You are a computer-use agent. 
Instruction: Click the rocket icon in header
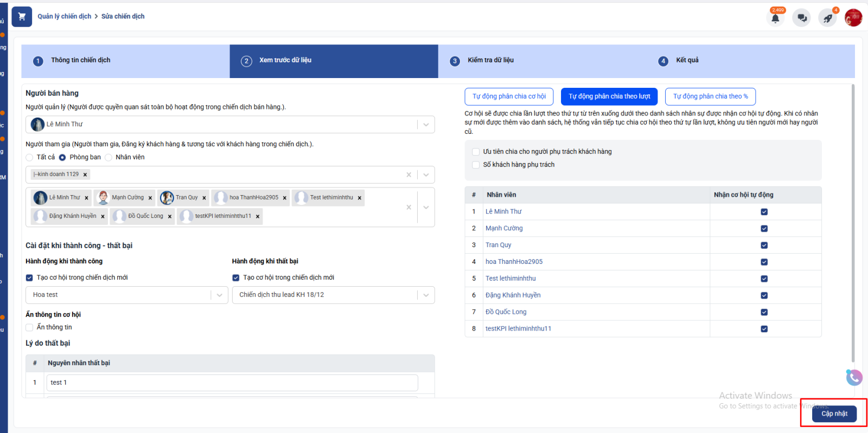click(x=827, y=18)
